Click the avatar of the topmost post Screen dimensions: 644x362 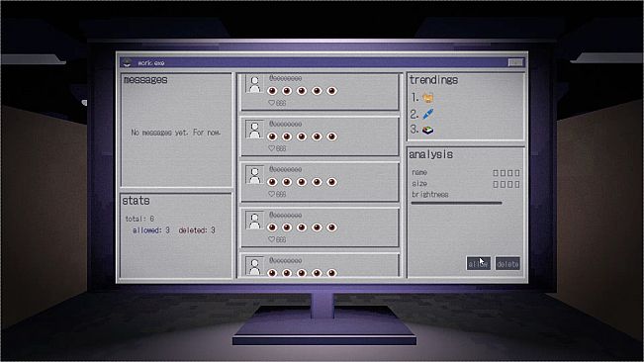[x=254, y=84]
